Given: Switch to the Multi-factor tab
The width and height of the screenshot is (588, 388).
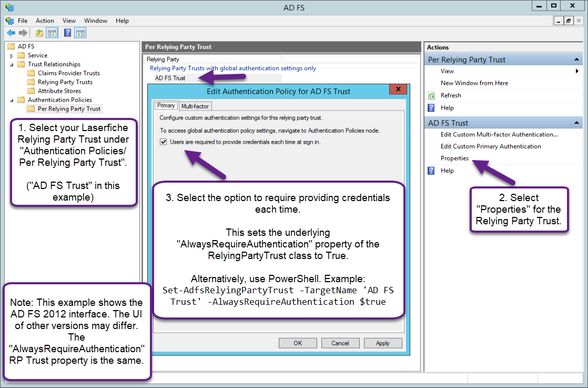Looking at the screenshot, I should [x=195, y=106].
